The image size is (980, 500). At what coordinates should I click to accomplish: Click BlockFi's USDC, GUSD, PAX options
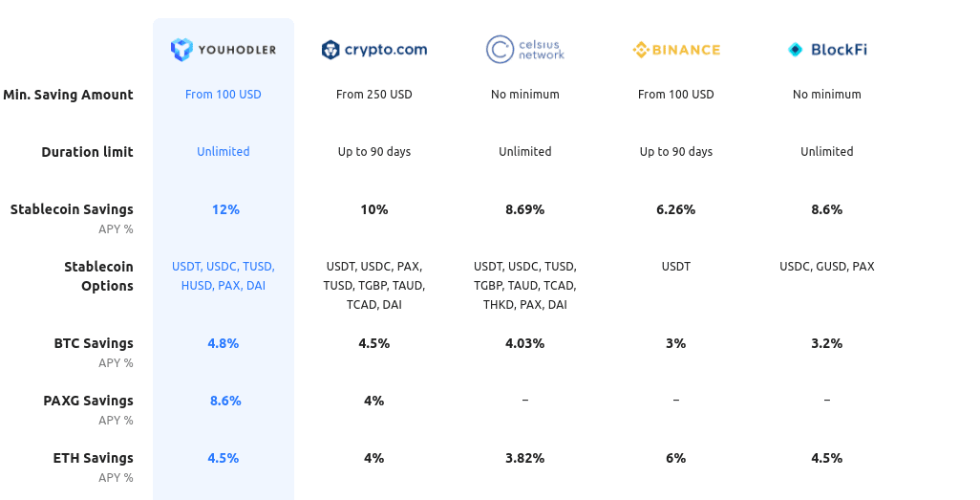tap(827, 267)
